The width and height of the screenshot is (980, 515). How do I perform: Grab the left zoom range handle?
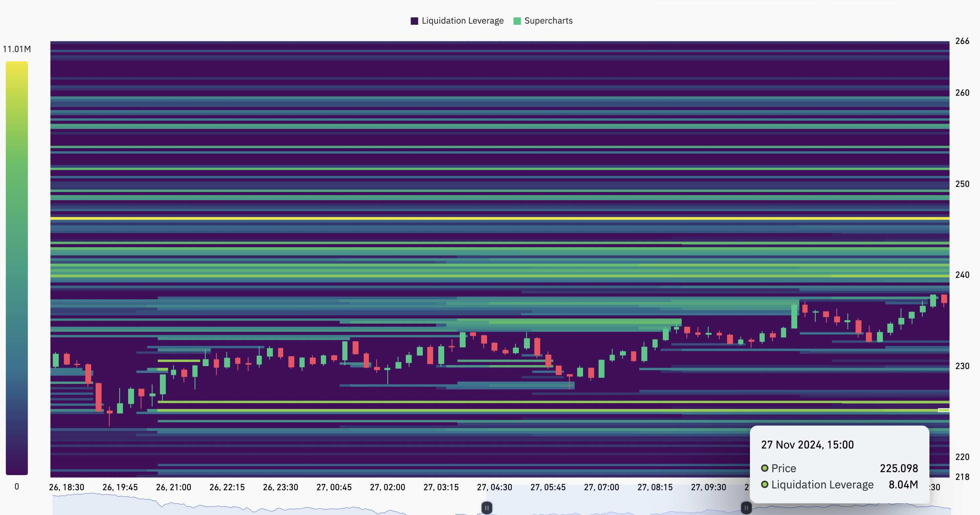(x=487, y=507)
